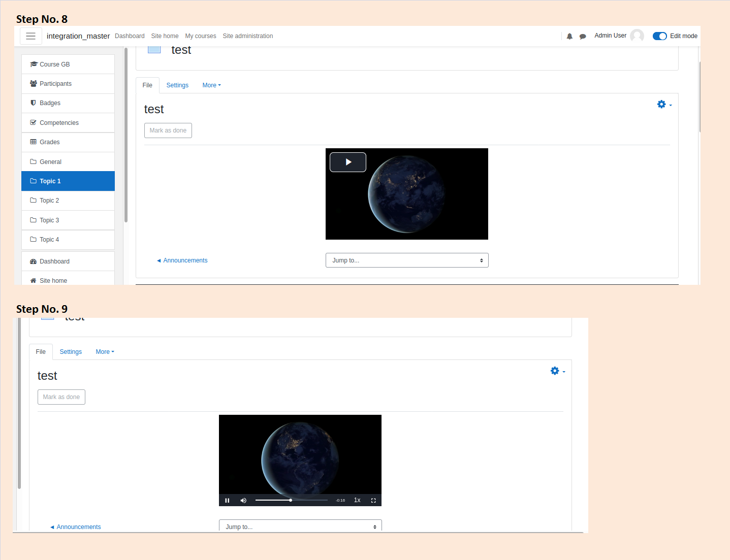Screen dimensions: 730x560
Task: Open the Jump to dropdown in step 8
Action: point(407,260)
